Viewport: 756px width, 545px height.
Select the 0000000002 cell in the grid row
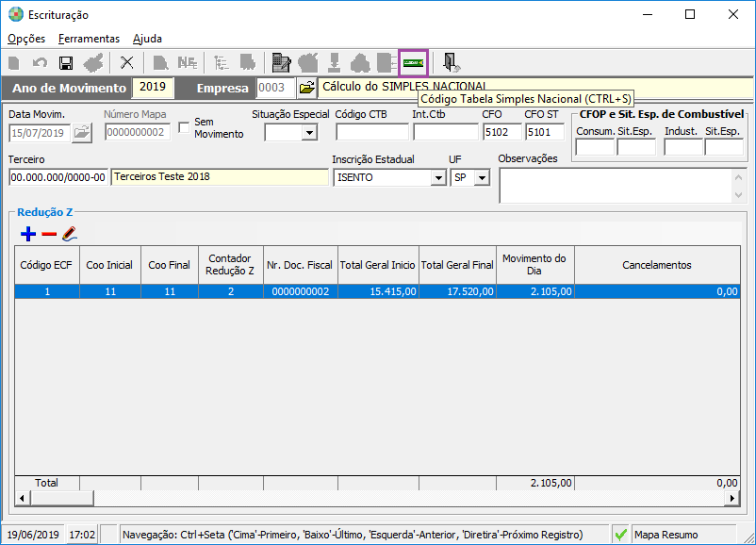coord(301,291)
